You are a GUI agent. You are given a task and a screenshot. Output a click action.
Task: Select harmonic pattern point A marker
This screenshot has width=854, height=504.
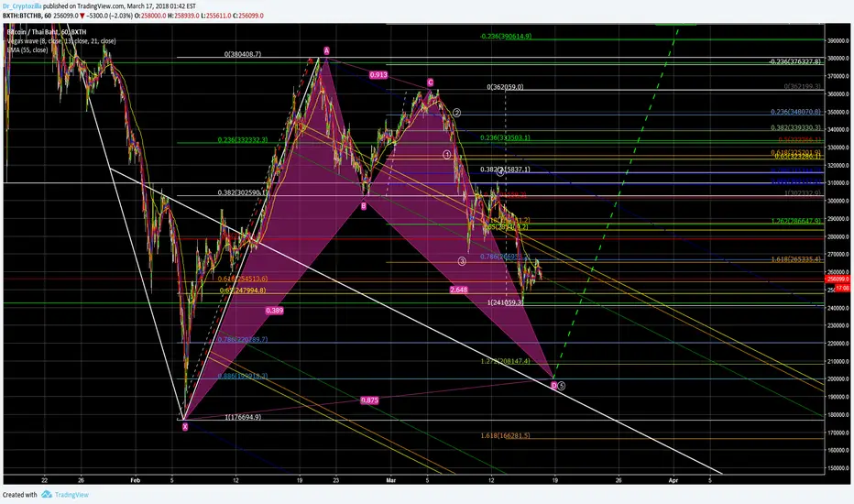coord(326,50)
